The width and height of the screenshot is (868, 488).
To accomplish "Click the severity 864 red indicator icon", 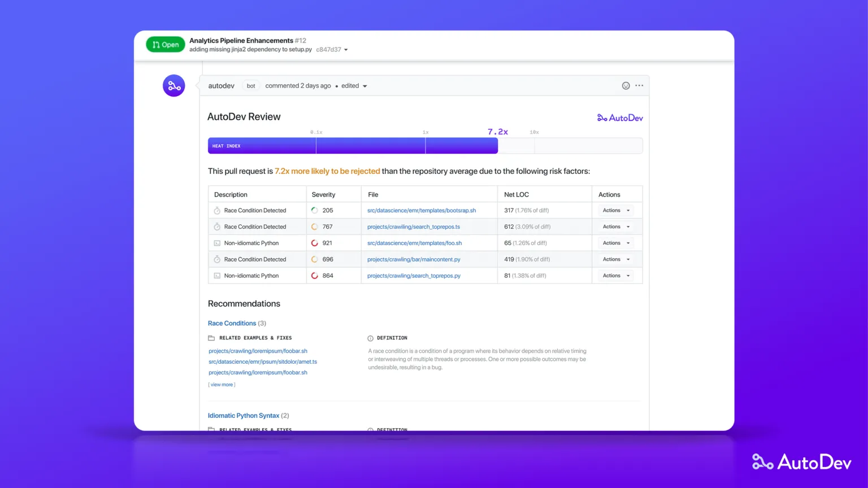I will click(x=315, y=276).
